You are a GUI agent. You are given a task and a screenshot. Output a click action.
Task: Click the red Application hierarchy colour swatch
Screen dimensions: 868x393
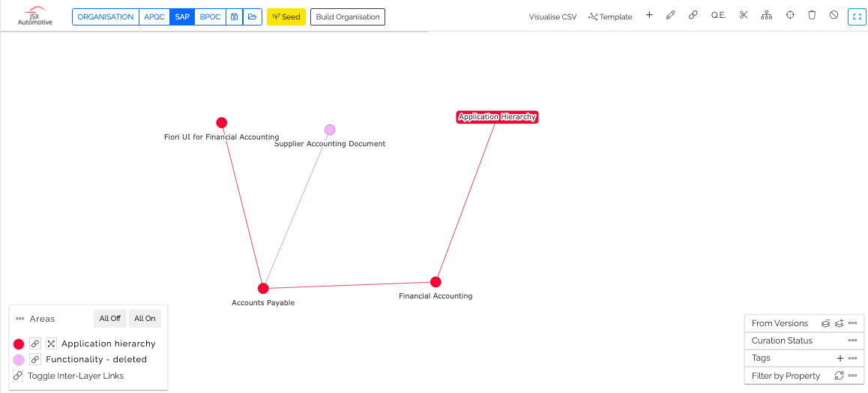[x=19, y=343]
